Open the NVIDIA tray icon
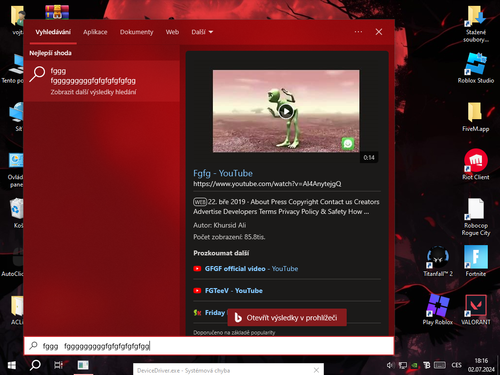 pos(415,365)
